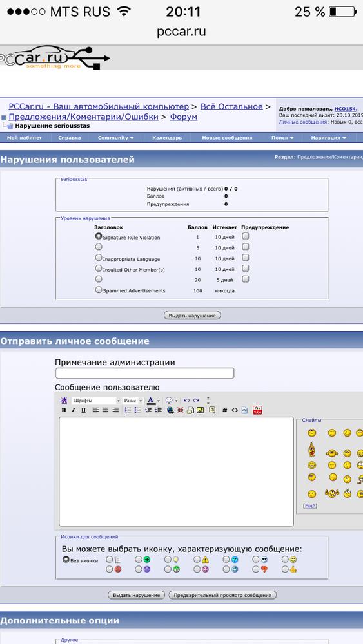The width and height of the screenshot is (363, 644).
Task: Wrap selection in HTML tags (<> icon)
Action: tap(235, 410)
